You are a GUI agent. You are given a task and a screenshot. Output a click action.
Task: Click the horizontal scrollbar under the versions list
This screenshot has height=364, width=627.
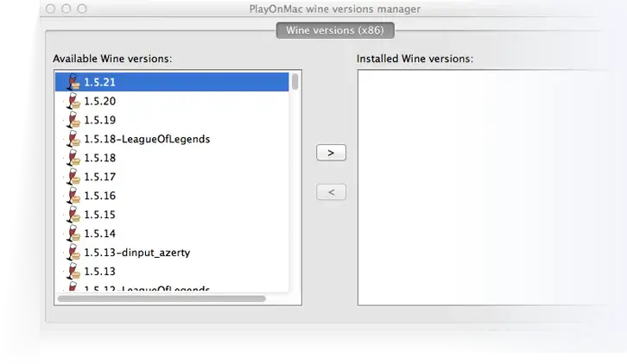click(161, 299)
